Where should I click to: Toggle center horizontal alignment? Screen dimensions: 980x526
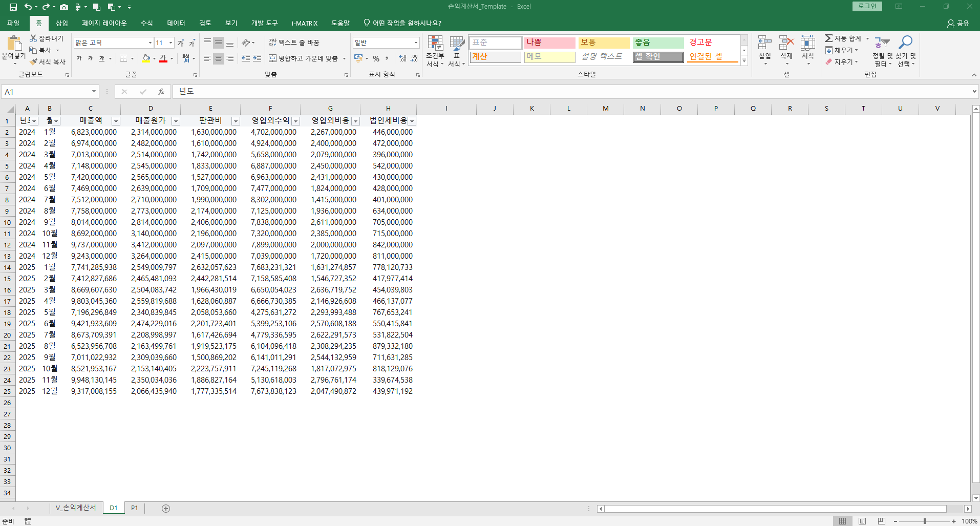[x=219, y=59]
